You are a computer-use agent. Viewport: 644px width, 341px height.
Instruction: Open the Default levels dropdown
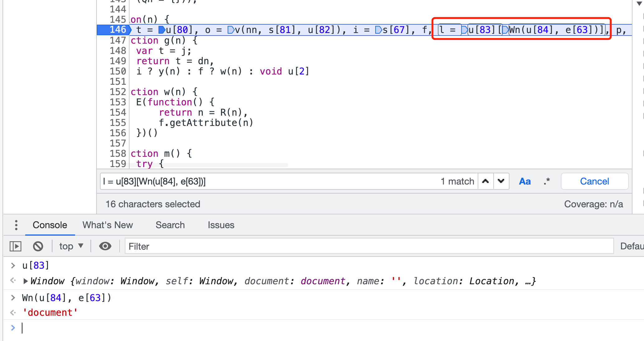point(632,246)
